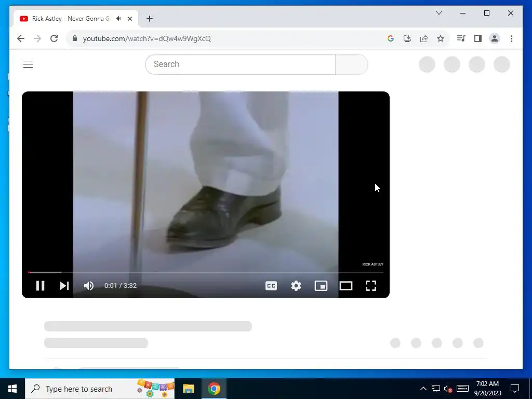Click the YouTube search submit button
The image size is (532, 399).
(352, 64)
